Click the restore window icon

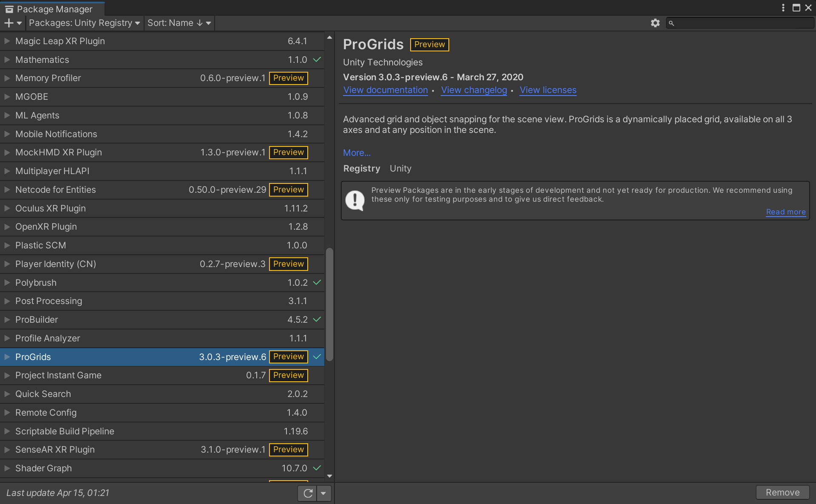[x=796, y=6]
